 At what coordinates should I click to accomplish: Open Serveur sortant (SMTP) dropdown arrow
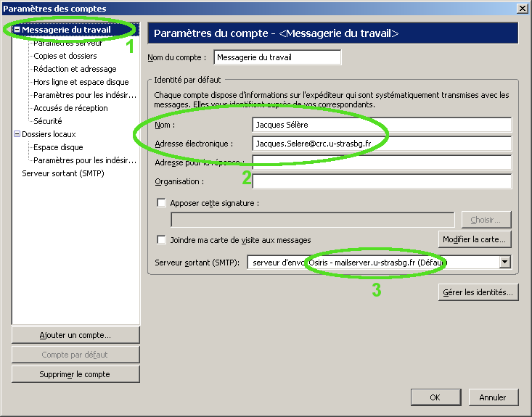505,262
